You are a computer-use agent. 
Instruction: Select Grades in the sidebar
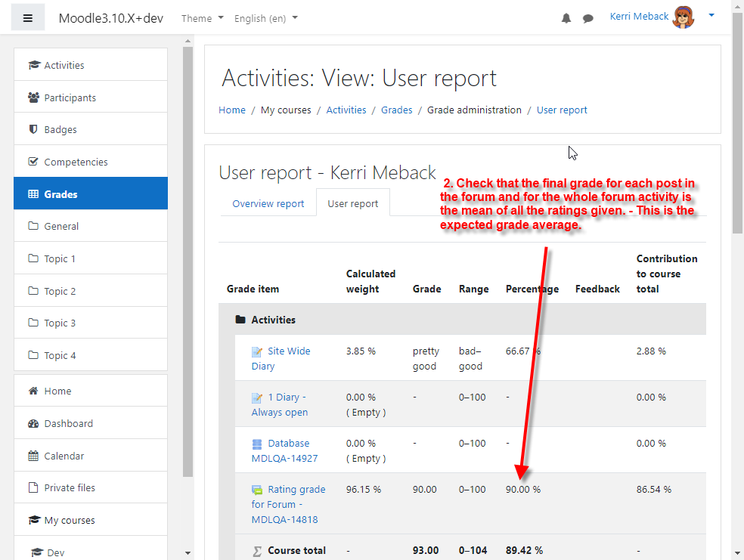coord(91,193)
